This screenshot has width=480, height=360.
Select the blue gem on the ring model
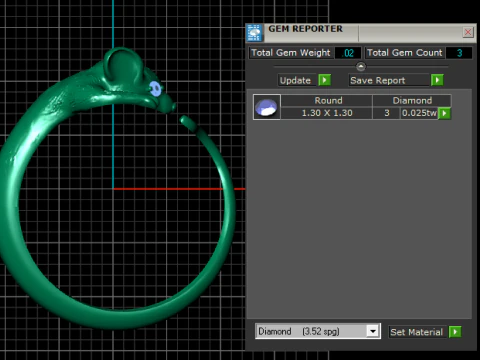[x=155, y=89]
